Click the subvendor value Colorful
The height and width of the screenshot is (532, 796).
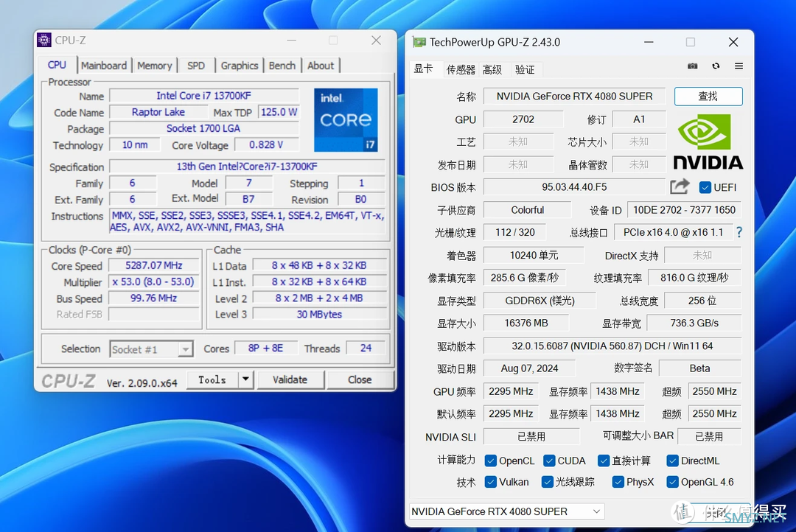click(x=528, y=210)
